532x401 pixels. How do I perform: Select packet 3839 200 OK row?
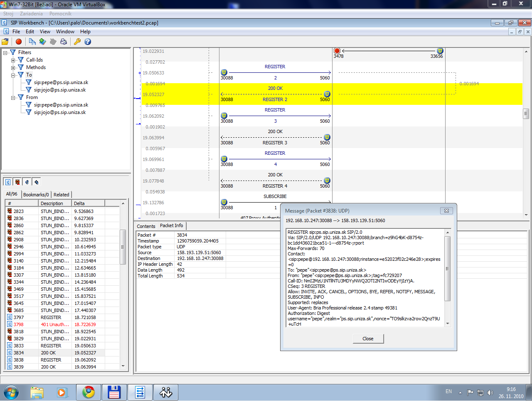(63, 367)
